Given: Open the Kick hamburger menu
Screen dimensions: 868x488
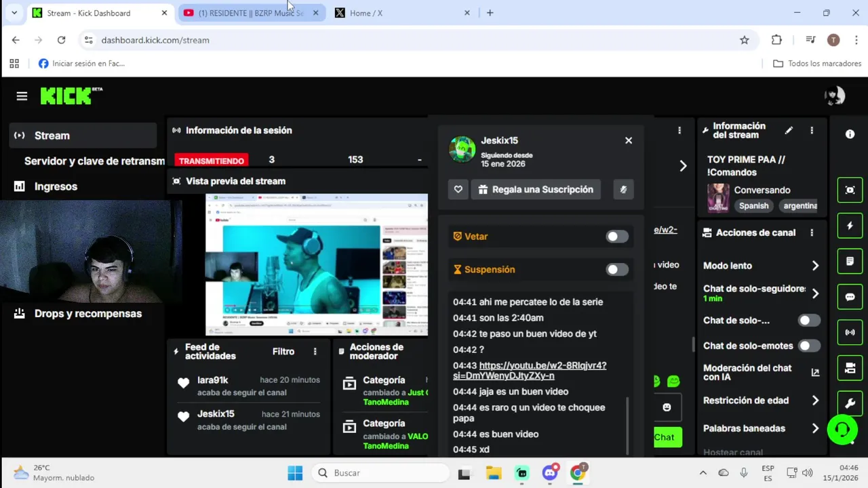Looking at the screenshot, I should 22,96.
